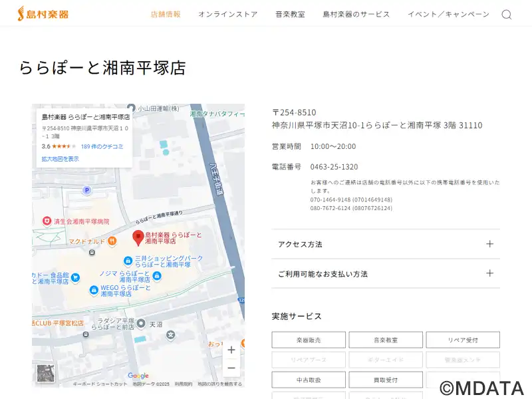The width and height of the screenshot is (532, 399).
Task: Click the ららぽーと湘南平塚店 page heading
Action: (x=102, y=68)
